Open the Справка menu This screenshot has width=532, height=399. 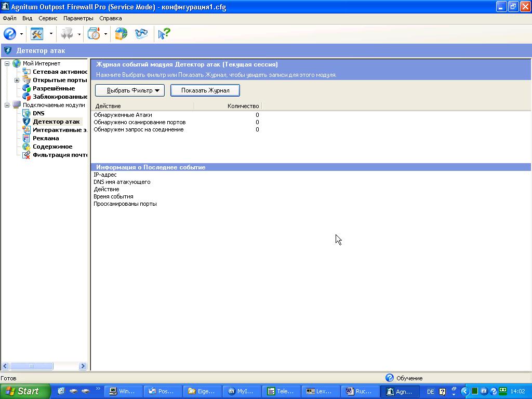[x=111, y=18]
